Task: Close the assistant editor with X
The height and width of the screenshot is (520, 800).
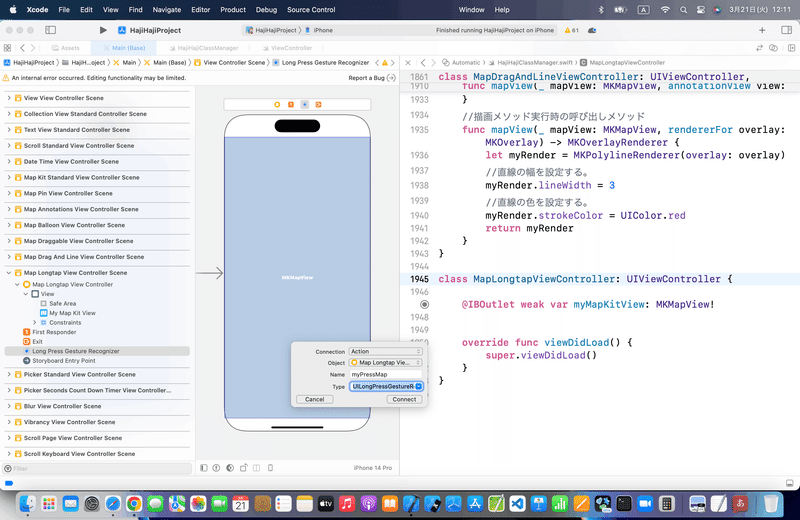Action: coord(408,63)
